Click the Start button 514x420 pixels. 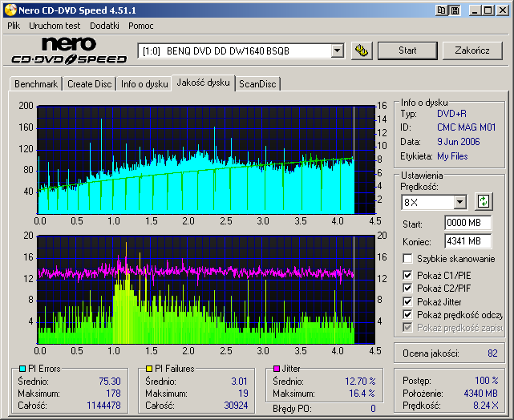pos(407,50)
